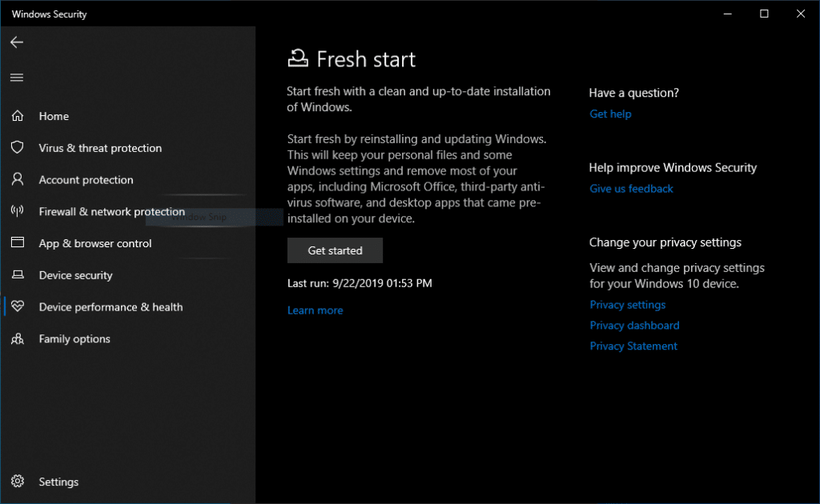Click Give us feedback link
The image size is (820, 504).
[631, 188]
